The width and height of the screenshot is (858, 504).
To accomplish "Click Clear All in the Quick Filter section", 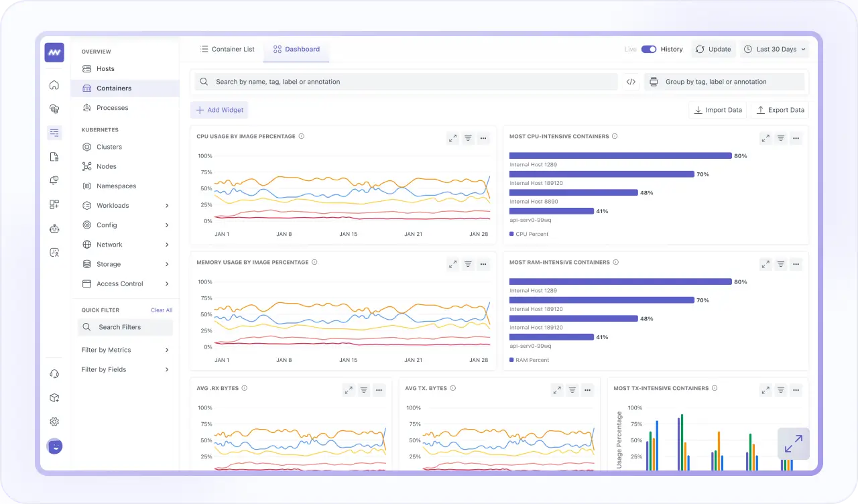I will [162, 310].
